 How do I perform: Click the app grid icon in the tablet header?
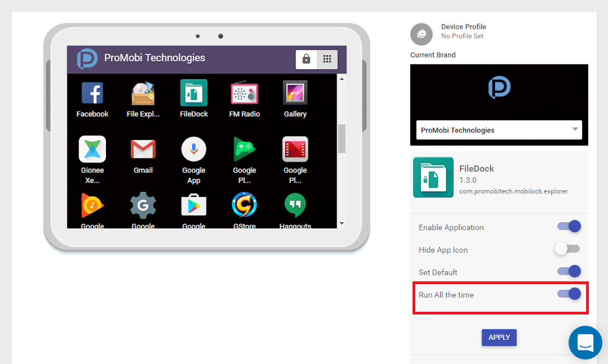tap(327, 59)
